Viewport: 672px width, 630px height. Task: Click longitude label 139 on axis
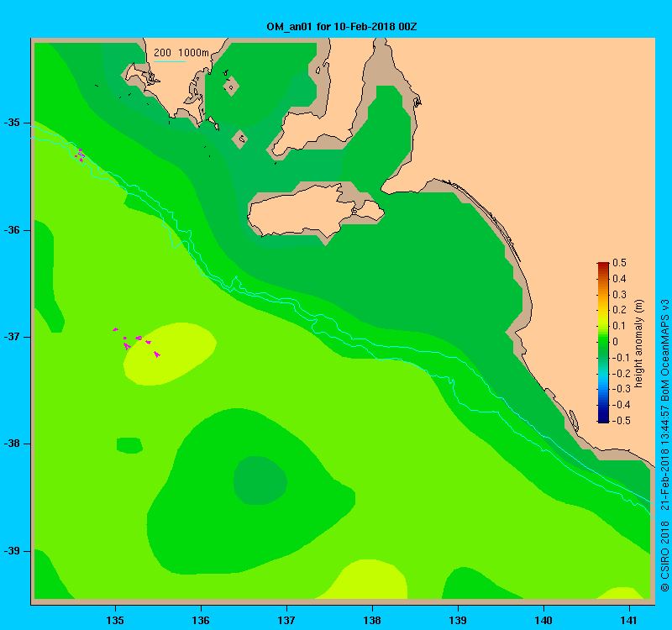(x=458, y=620)
